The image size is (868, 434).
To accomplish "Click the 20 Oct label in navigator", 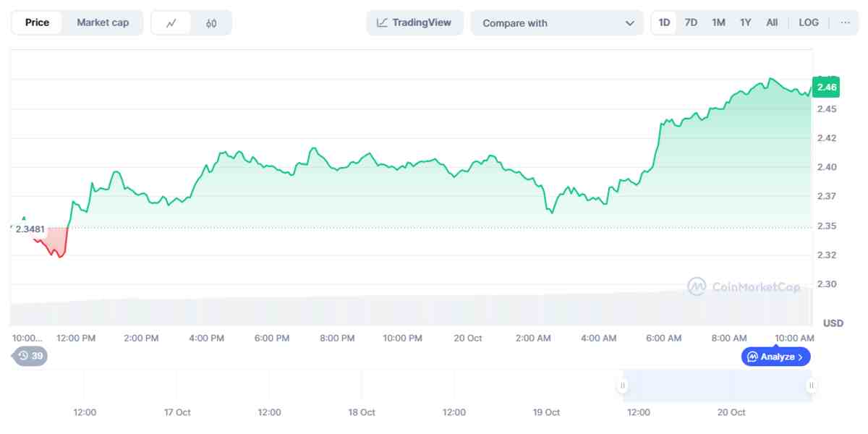I will (731, 412).
